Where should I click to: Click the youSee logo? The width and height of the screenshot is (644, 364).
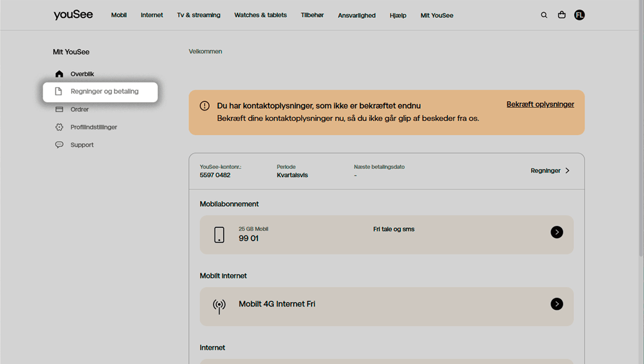(73, 15)
